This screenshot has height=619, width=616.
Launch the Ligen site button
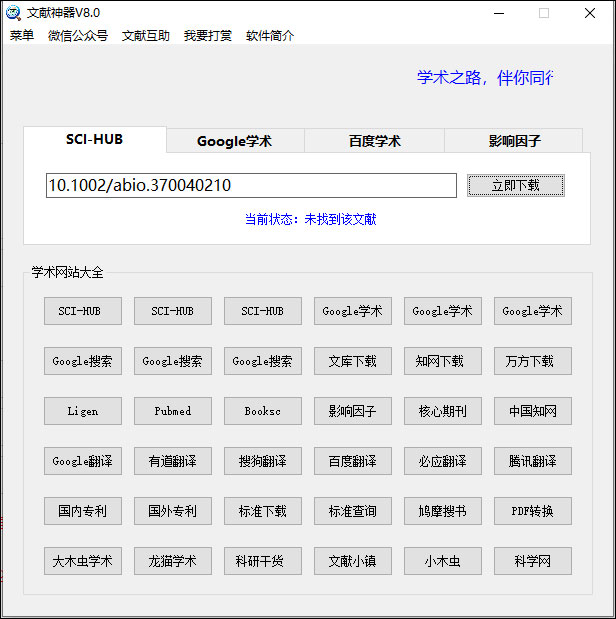83,411
